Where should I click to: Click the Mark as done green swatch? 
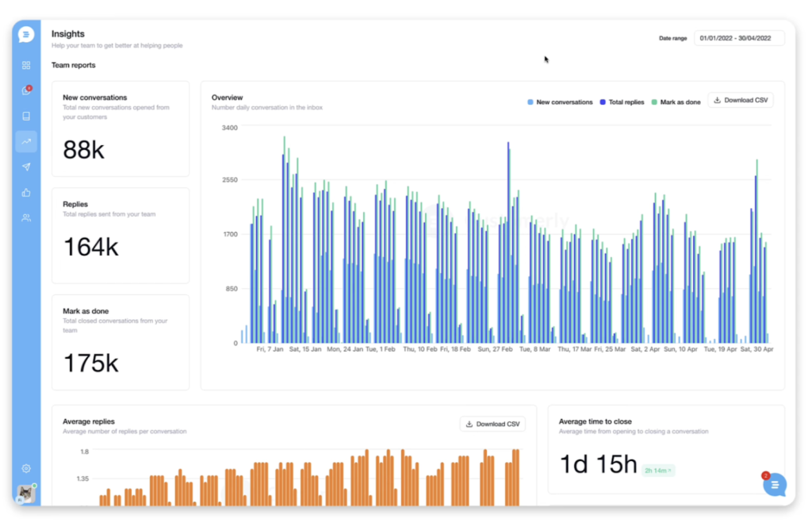[654, 102]
